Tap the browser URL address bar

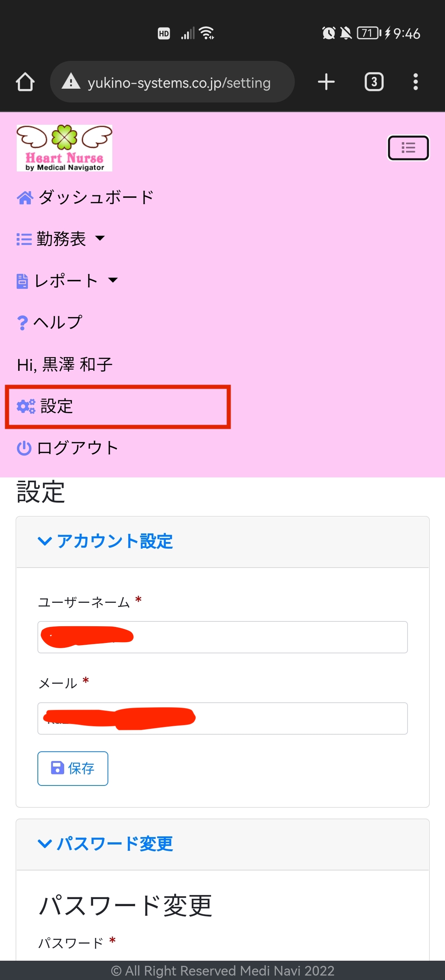(x=179, y=82)
